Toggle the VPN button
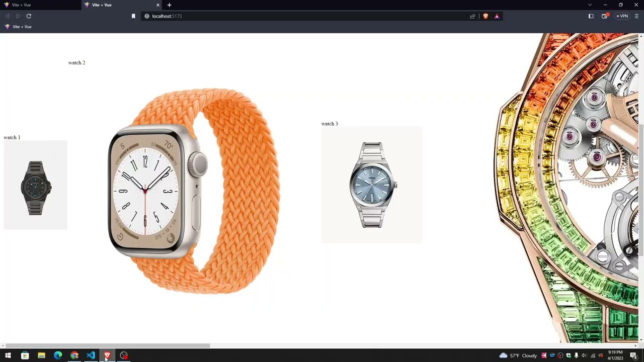The height and width of the screenshot is (362, 644). (x=623, y=16)
